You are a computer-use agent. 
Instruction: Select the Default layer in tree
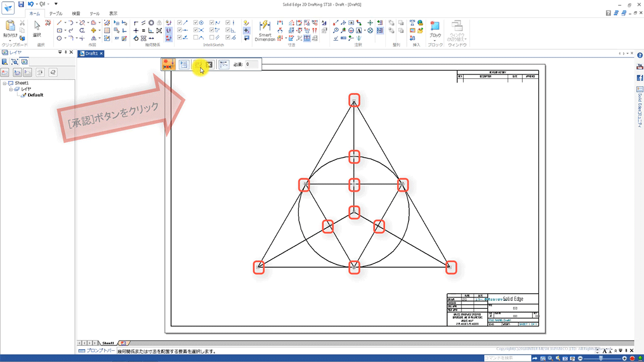pyautogui.click(x=35, y=95)
